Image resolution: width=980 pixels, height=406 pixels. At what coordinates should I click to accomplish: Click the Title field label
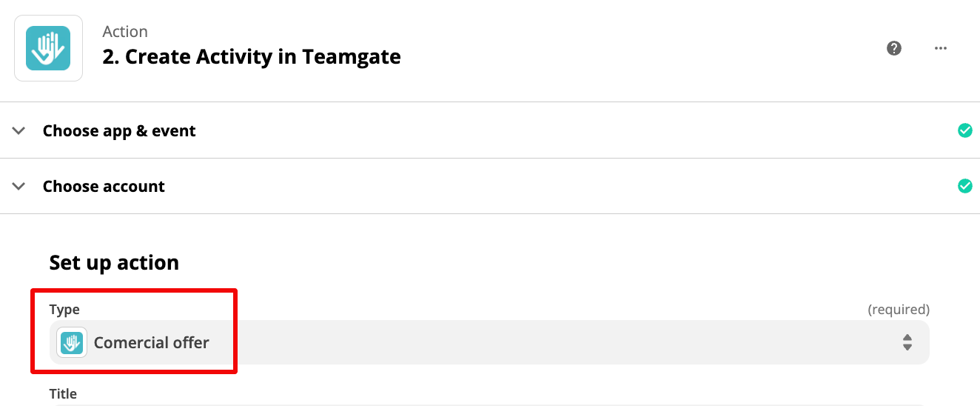point(63,393)
